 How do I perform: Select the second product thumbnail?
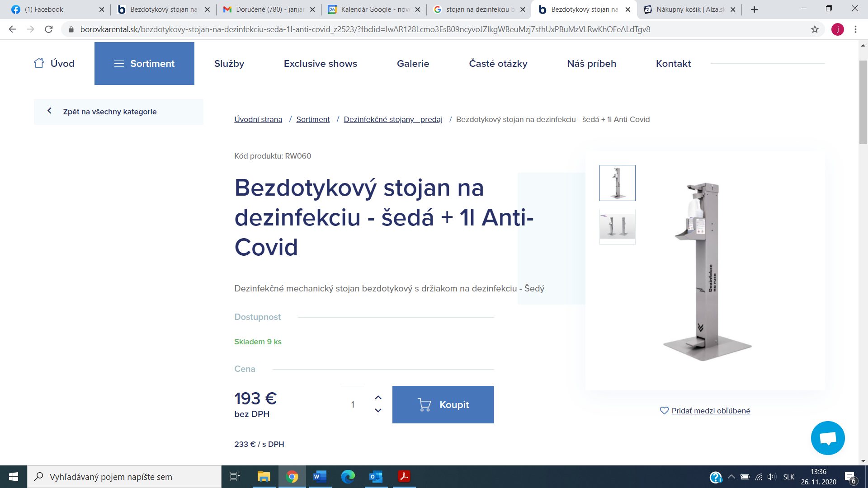[617, 226]
